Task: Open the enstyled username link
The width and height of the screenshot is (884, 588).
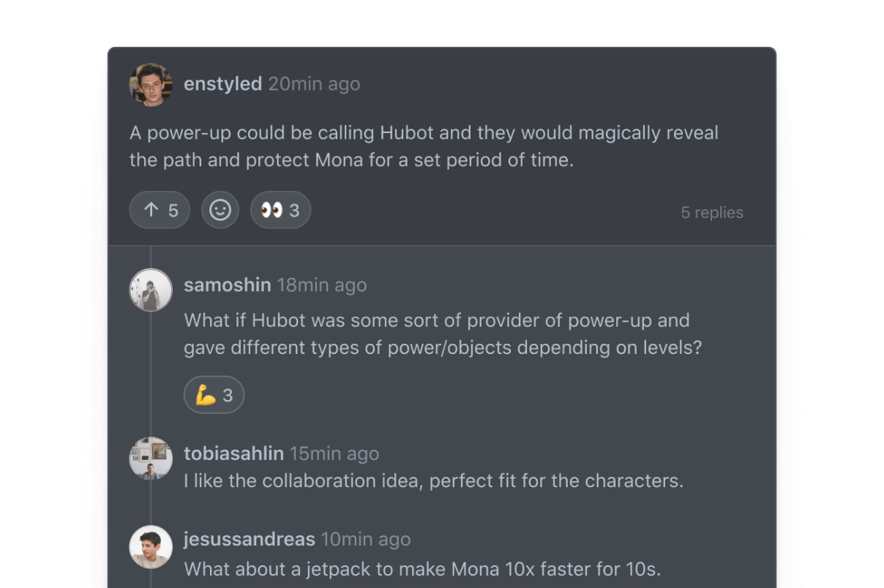Action: pyautogui.click(x=222, y=84)
